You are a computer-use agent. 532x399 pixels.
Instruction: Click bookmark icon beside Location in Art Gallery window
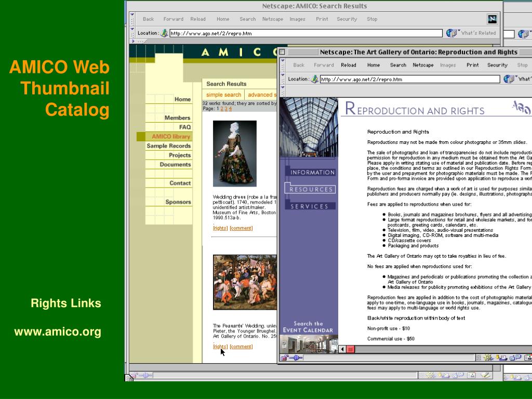[x=315, y=79]
